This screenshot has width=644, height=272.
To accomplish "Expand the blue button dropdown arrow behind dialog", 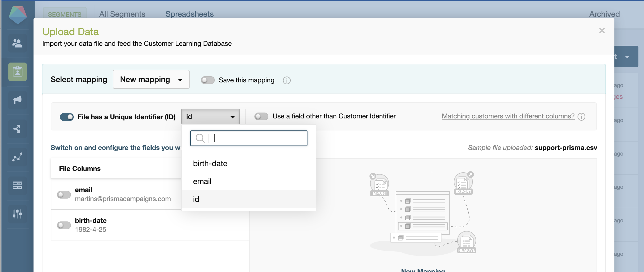I will click(x=627, y=57).
